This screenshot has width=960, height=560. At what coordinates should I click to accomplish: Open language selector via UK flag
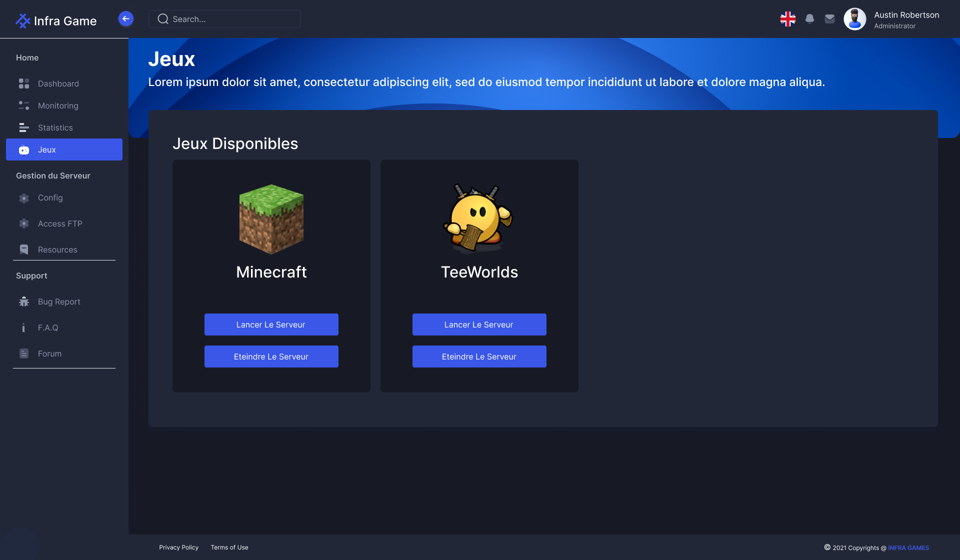[788, 19]
